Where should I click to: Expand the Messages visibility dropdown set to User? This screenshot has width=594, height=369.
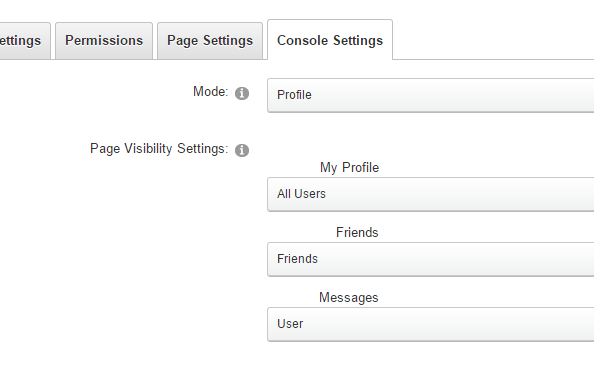(x=430, y=324)
